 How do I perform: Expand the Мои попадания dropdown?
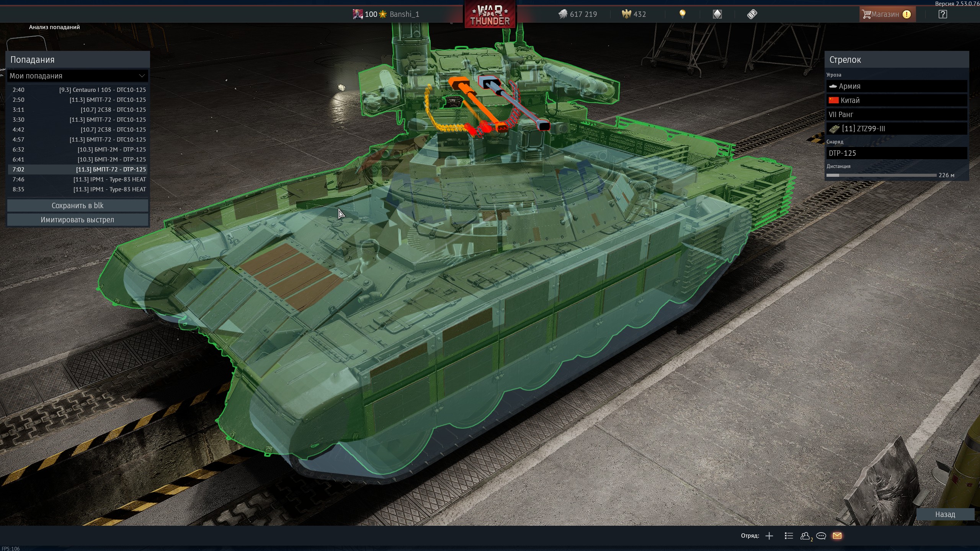tap(77, 76)
